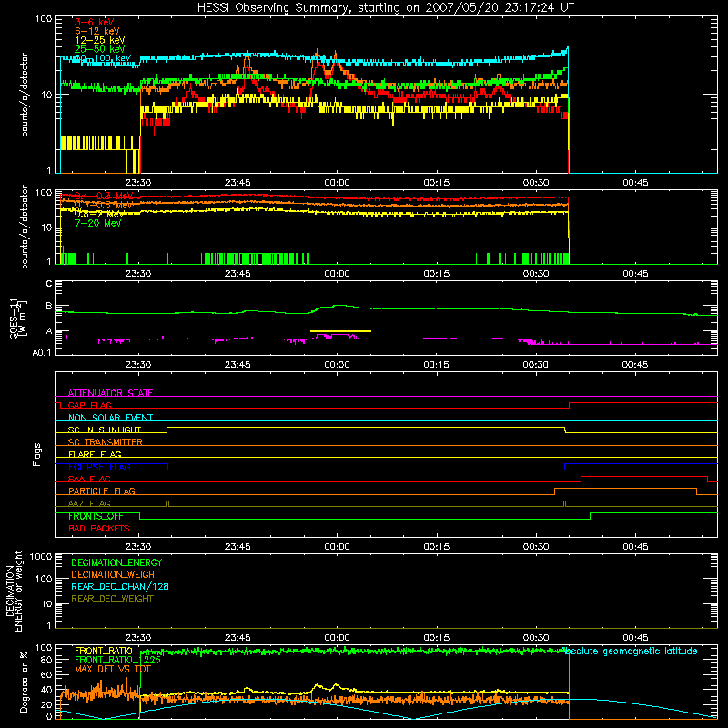
Task: Click 00:15 tick under the Flags panel
Action: pyautogui.click(x=437, y=547)
